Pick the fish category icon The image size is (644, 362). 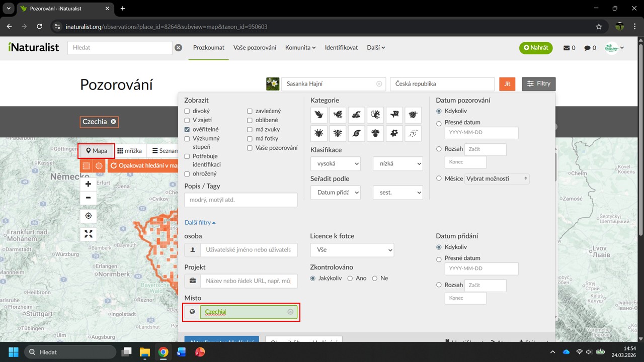point(394,115)
